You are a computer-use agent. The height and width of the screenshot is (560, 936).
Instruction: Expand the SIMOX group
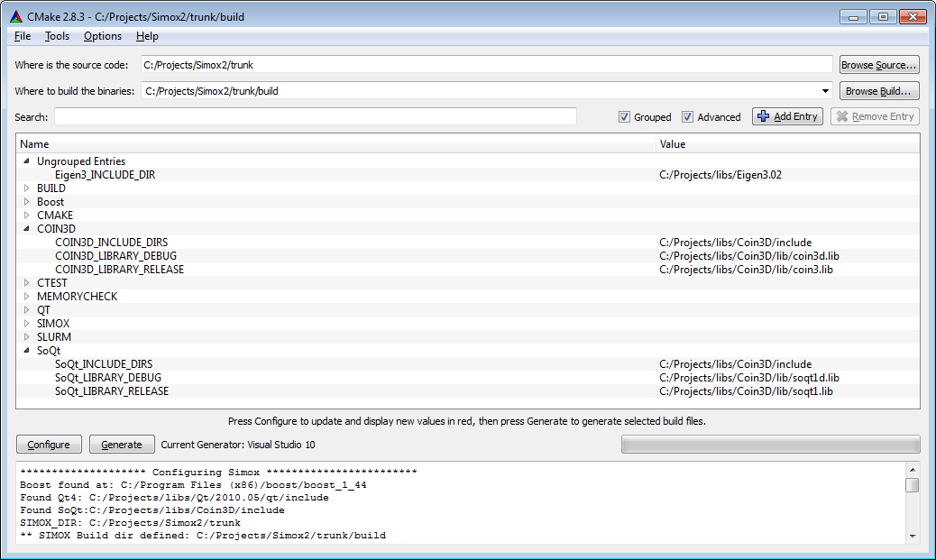point(26,324)
